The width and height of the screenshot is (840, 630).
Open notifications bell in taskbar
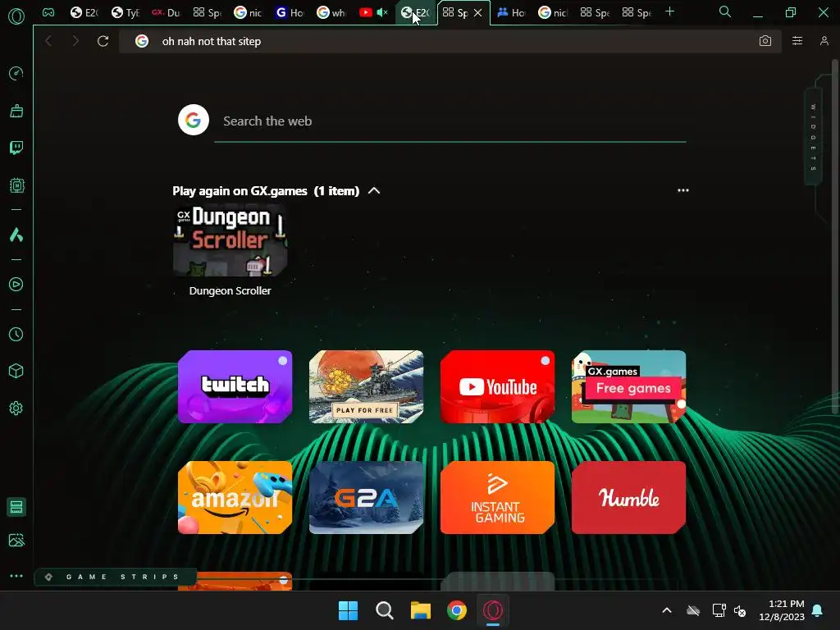818,610
